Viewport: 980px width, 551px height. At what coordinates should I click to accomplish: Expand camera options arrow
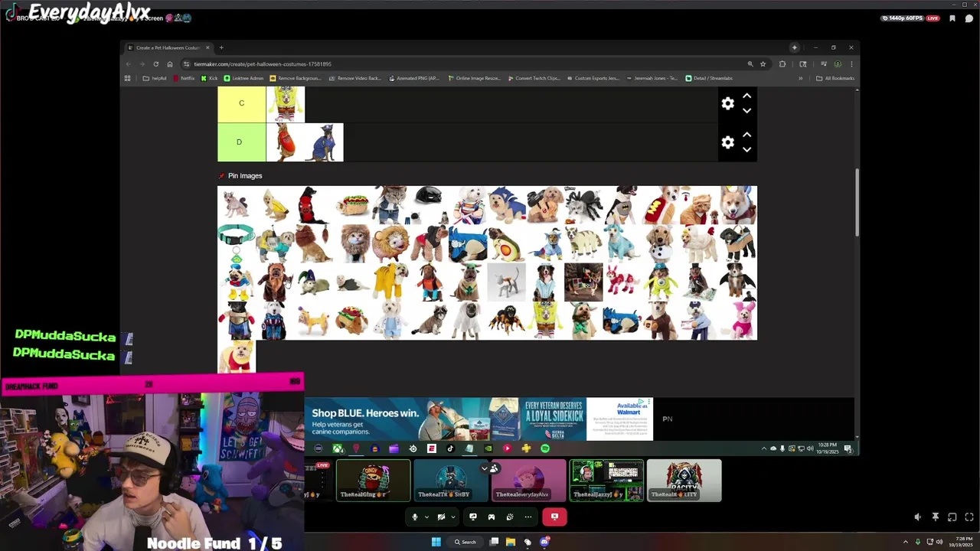coord(452,517)
